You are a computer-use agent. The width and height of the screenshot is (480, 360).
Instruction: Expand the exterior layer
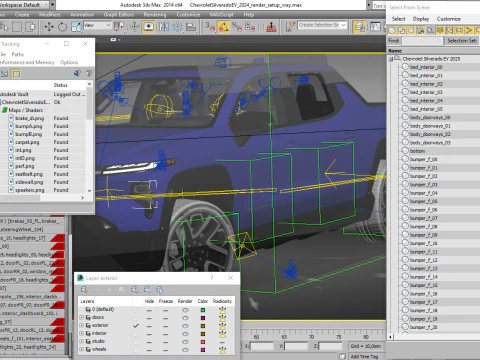click(x=81, y=325)
